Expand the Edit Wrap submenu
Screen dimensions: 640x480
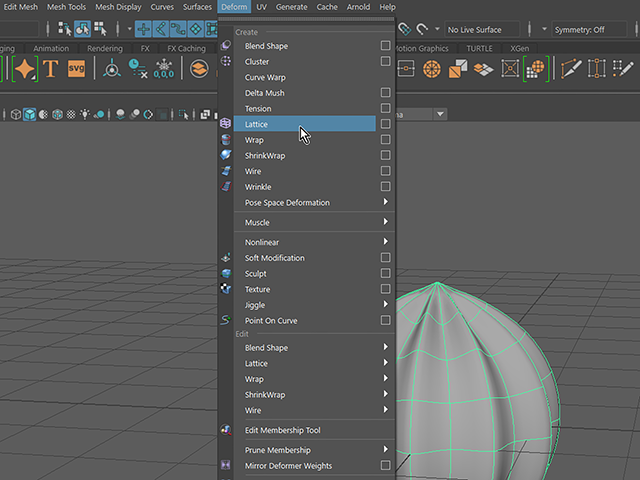(x=314, y=379)
